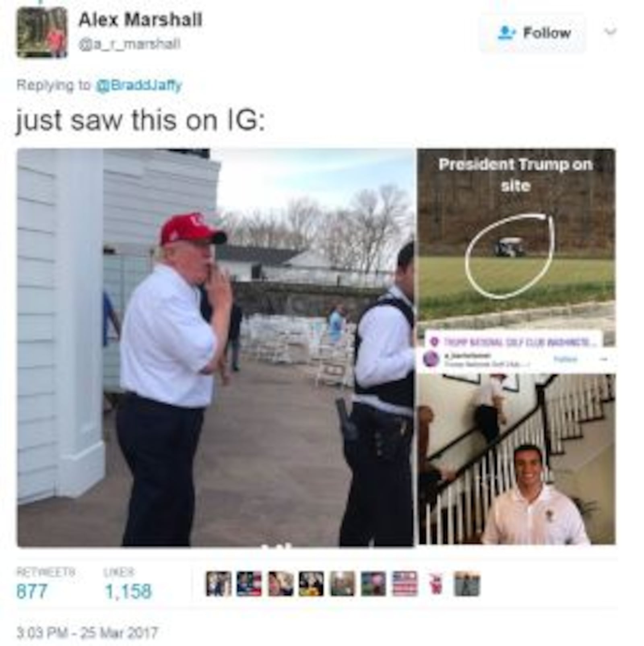Click the Follow button

click(x=533, y=33)
